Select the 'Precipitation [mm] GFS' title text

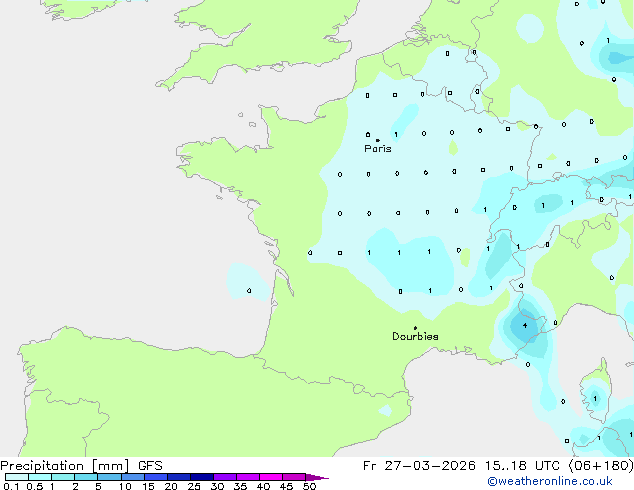[81, 466]
